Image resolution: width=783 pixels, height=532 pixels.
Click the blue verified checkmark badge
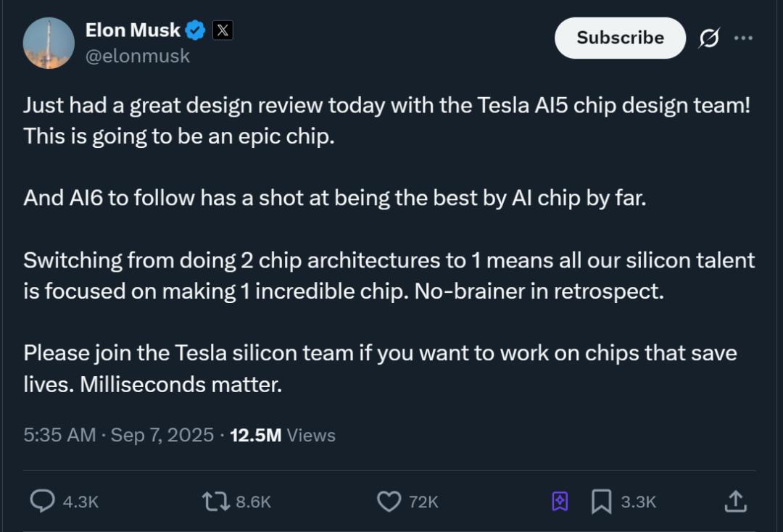[195, 30]
